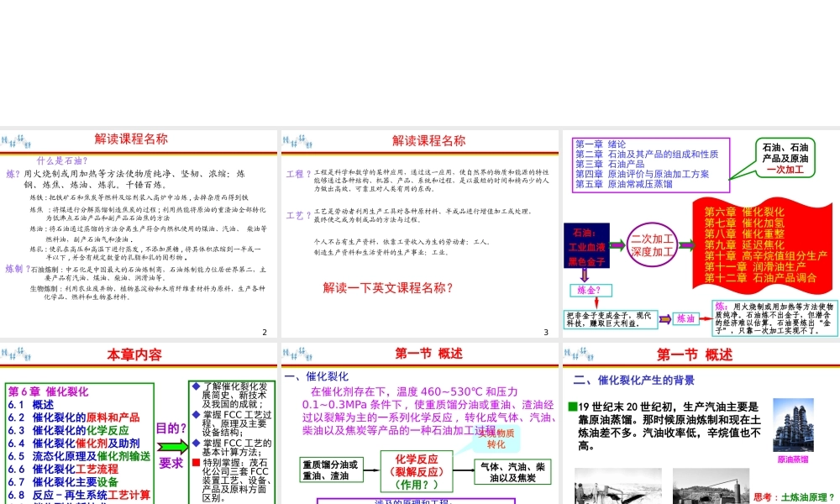Click the heading 一、催化裂化
The height and width of the screenshot is (504, 840).
[316, 376]
